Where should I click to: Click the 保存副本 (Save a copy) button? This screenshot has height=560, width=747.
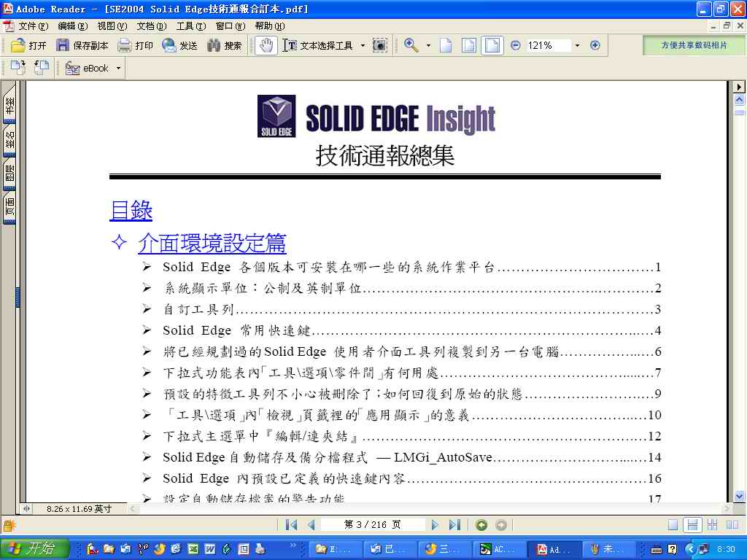(82, 45)
